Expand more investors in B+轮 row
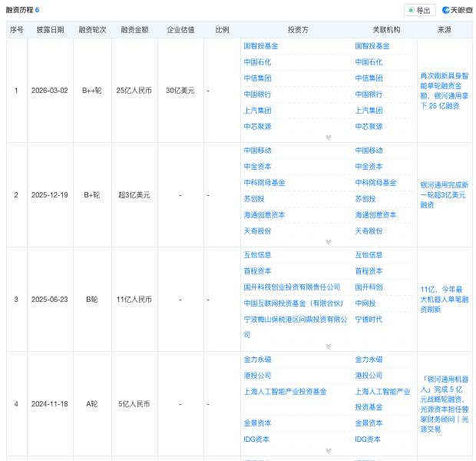This screenshot has height=461, width=476. click(328, 241)
